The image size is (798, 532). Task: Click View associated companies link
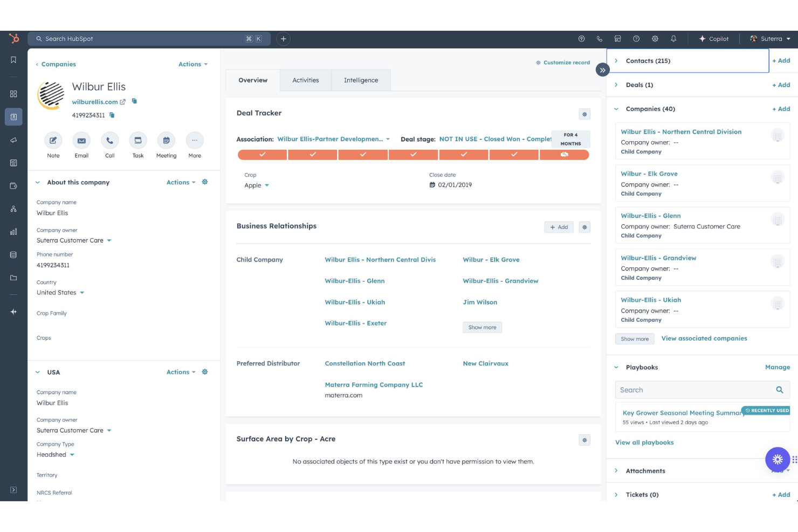tap(704, 338)
